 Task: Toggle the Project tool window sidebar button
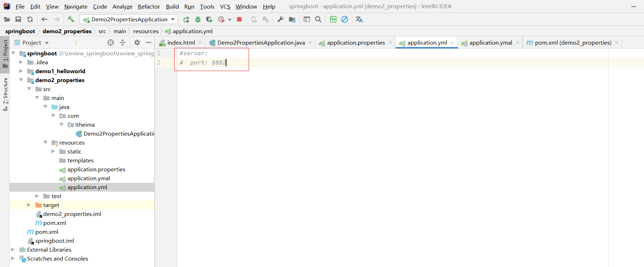pos(5,54)
